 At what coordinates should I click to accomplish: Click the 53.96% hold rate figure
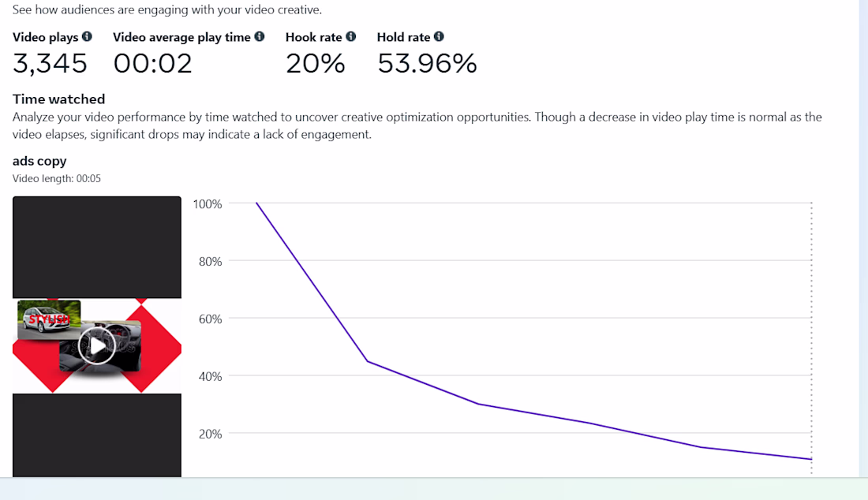point(427,63)
